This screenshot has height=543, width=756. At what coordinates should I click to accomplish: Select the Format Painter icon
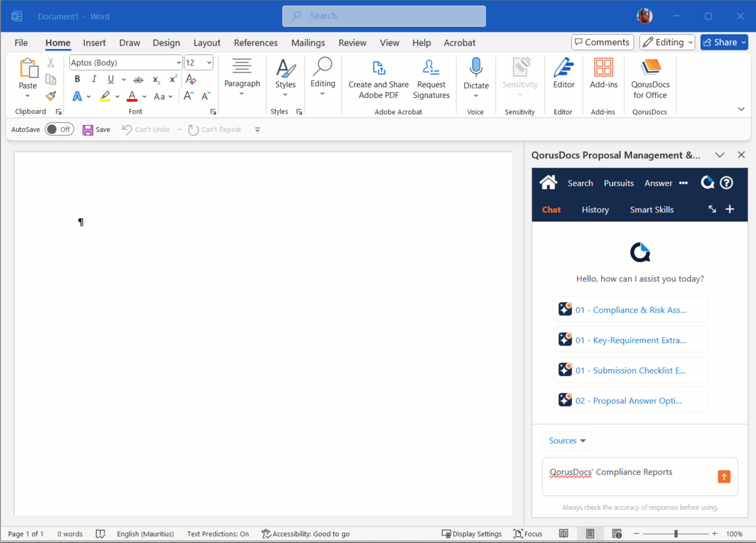50,96
